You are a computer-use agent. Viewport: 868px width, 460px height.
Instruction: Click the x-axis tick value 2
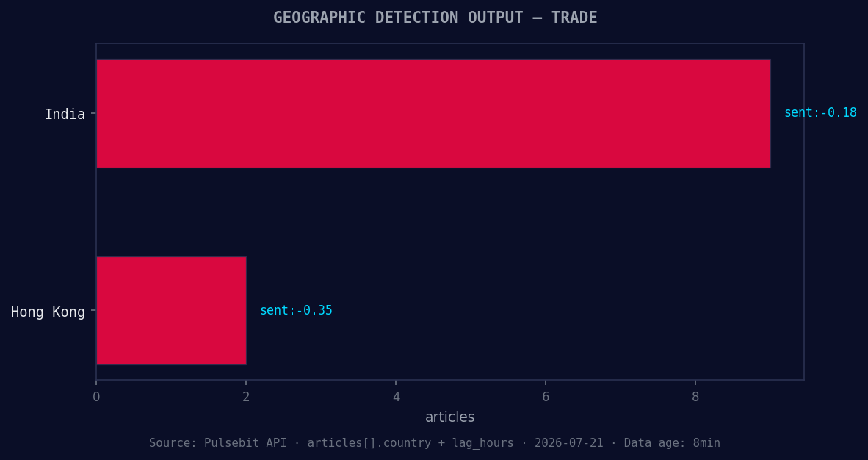click(x=246, y=397)
